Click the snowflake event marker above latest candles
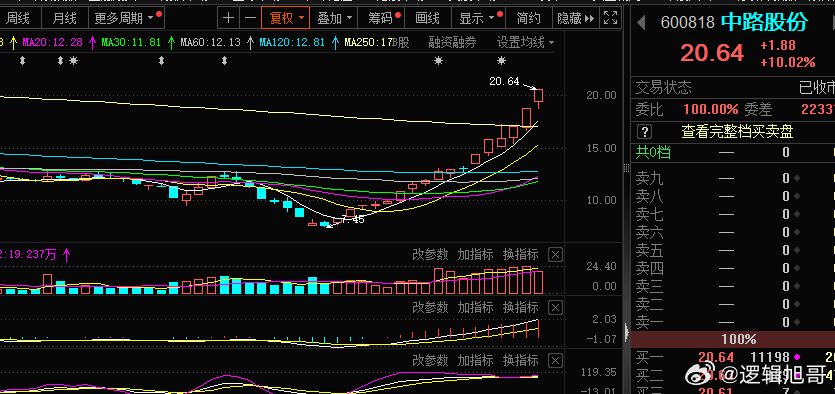 (502, 61)
